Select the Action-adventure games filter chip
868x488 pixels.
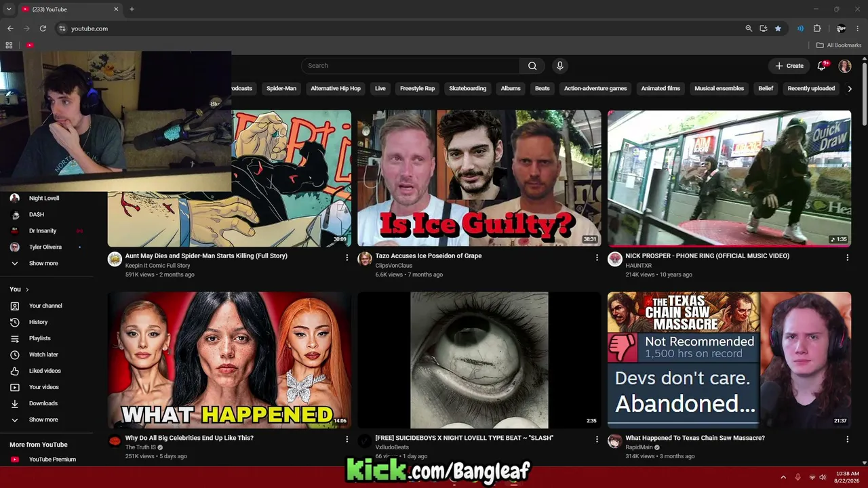[595, 89]
